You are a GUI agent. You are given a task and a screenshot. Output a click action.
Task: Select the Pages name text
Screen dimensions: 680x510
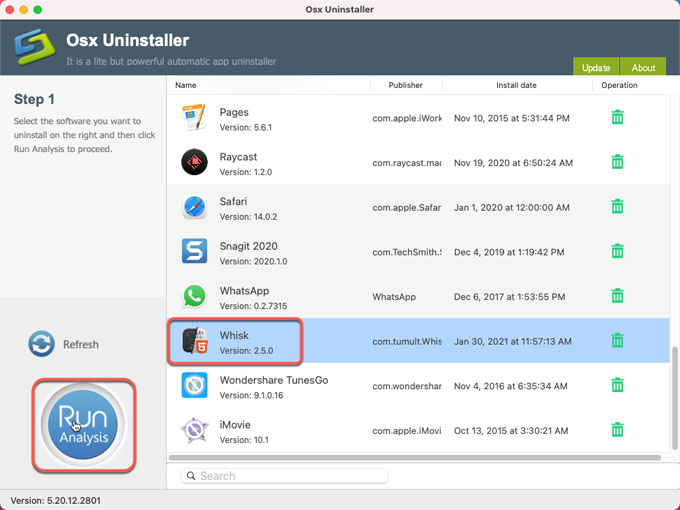(234, 112)
